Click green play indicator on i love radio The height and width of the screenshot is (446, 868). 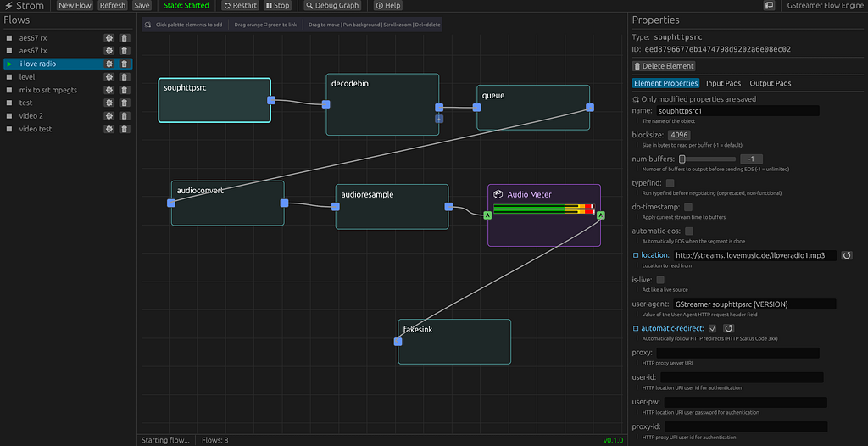click(x=9, y=64)
